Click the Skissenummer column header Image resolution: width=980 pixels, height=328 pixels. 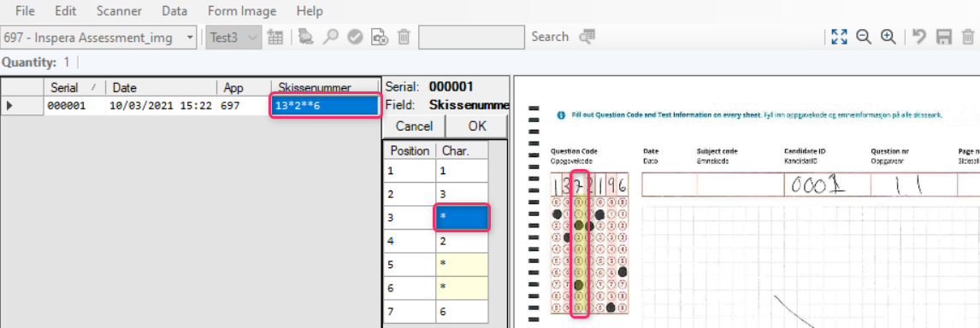pos(325,87)
